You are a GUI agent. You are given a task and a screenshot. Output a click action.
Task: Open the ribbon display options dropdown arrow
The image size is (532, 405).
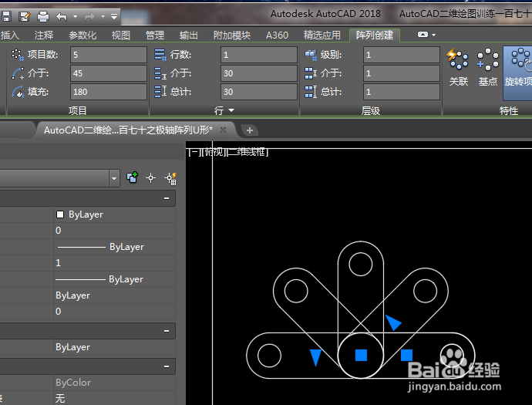pos(433,35)
